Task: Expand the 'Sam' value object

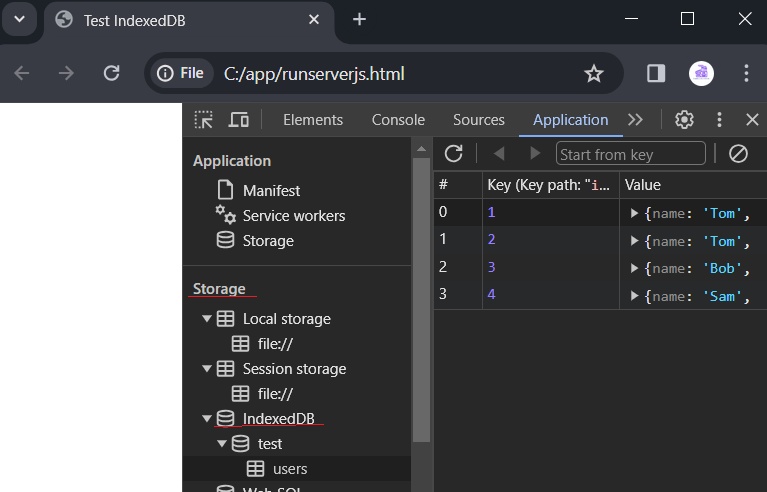Action: pos(634,295)
